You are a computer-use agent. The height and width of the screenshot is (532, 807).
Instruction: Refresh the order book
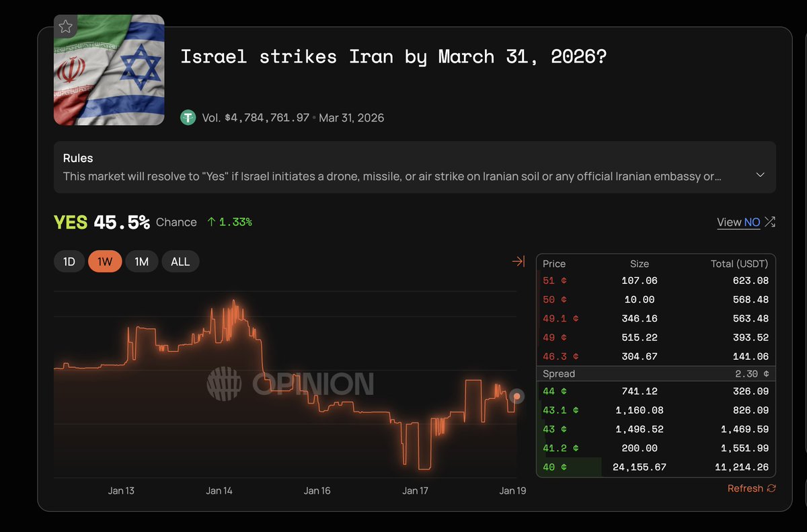tap(751, 488)
